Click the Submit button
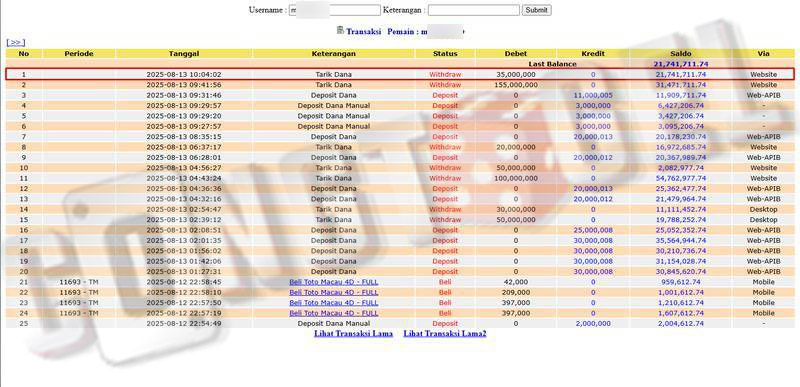 [536, 10]
